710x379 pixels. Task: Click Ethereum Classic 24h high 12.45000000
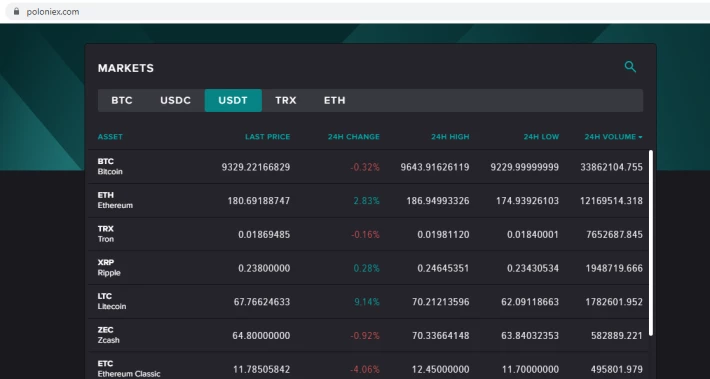click(x=441, y=369)
